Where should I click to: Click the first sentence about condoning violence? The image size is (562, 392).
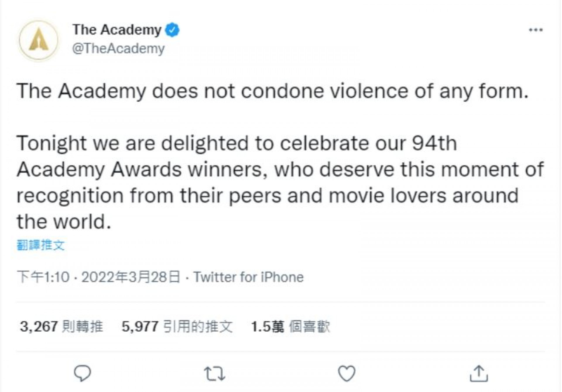point(272,91)
